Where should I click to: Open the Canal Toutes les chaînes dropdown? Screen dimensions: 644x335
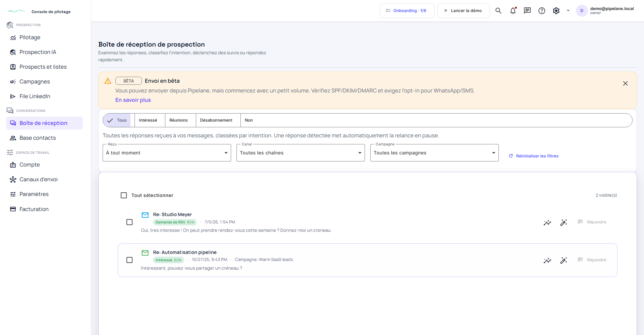[301, 153]
